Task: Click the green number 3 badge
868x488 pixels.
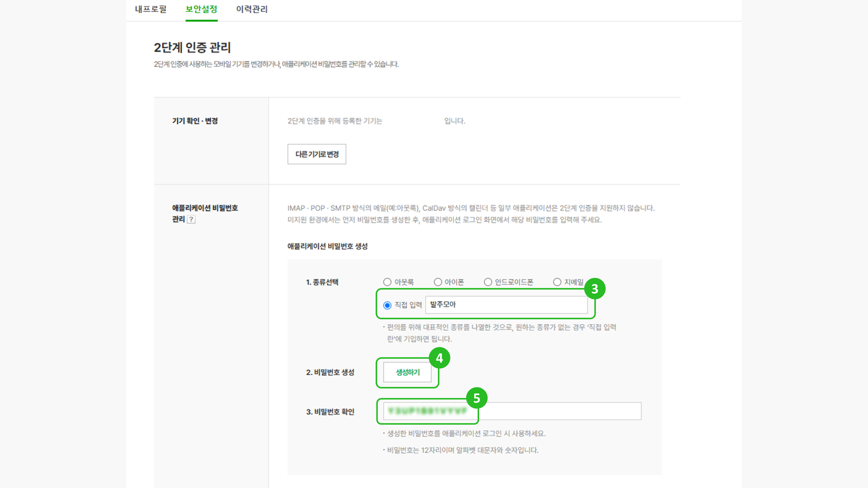Action: [x=595, y=289]
